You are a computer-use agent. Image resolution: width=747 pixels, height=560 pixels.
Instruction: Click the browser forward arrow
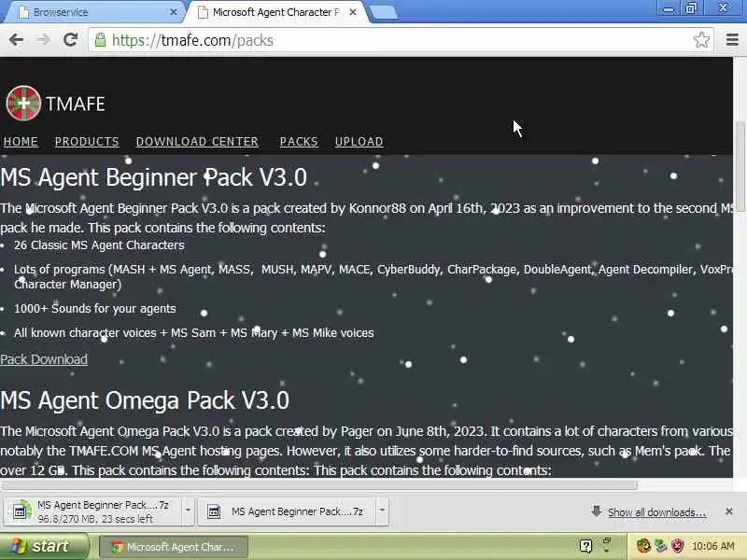pyautogui.click(x=43, y=40)
